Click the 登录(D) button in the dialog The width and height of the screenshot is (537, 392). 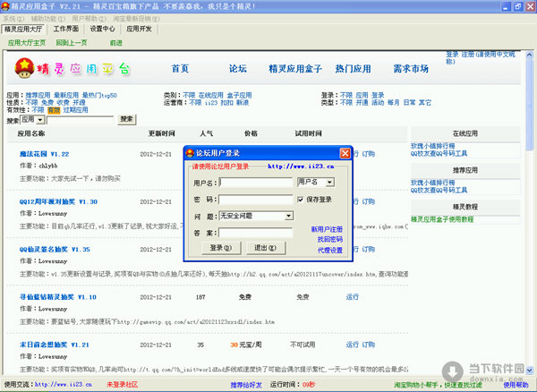[x=221, y=248]
